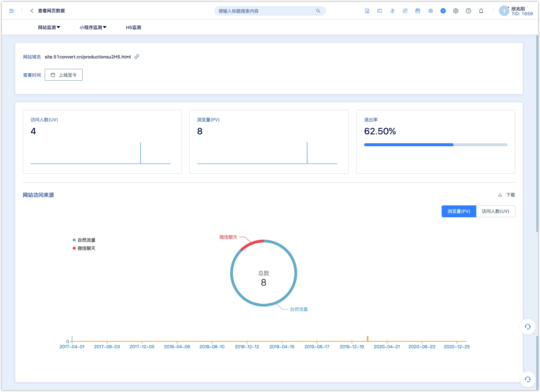Toggle 微信聊天 legend item
The width and height of the screenshot is (540, 392).
tap(84, 248)
